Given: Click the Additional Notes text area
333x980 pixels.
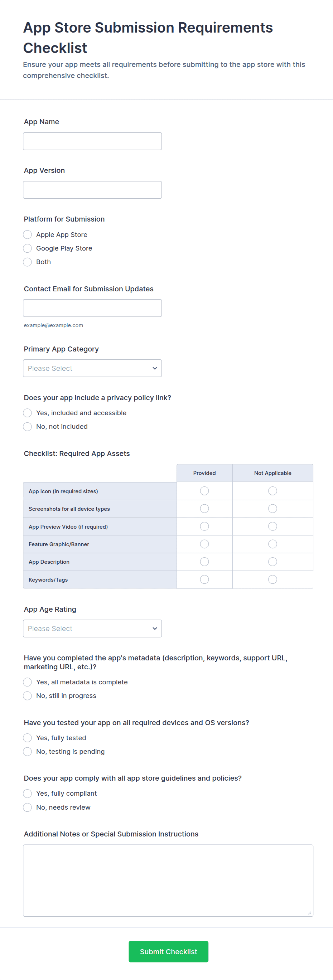Looking at the screenshot, I should (x=168, y=880).
